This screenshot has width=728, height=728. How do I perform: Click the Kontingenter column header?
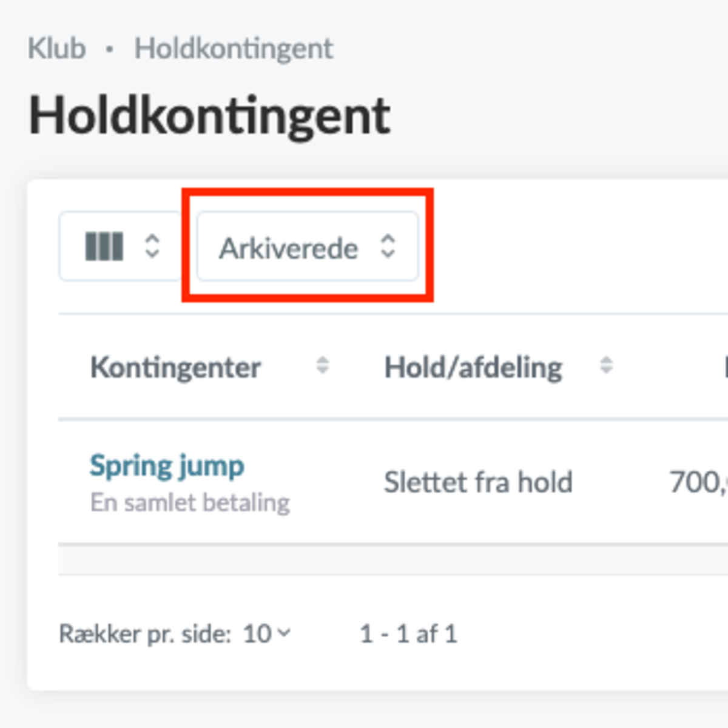175,367
